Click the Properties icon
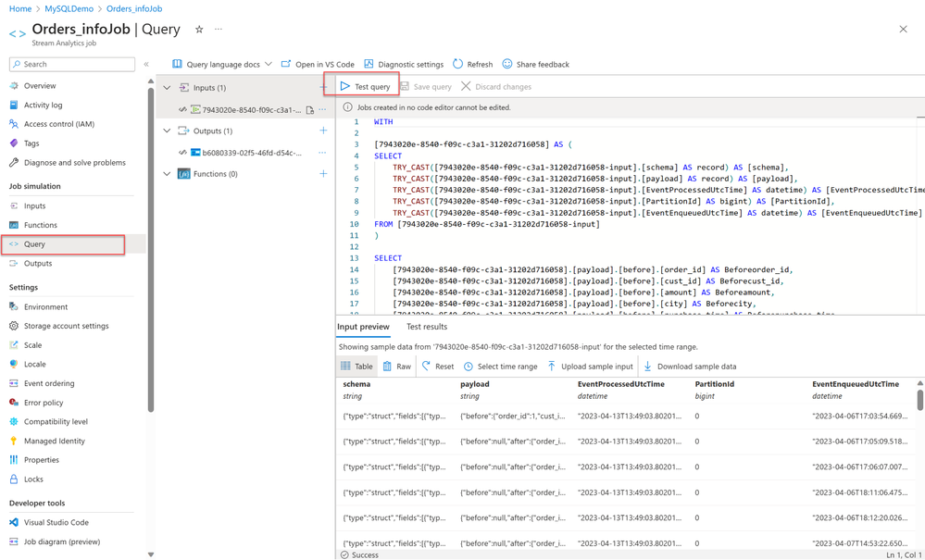925x560 pixels. 14,460
